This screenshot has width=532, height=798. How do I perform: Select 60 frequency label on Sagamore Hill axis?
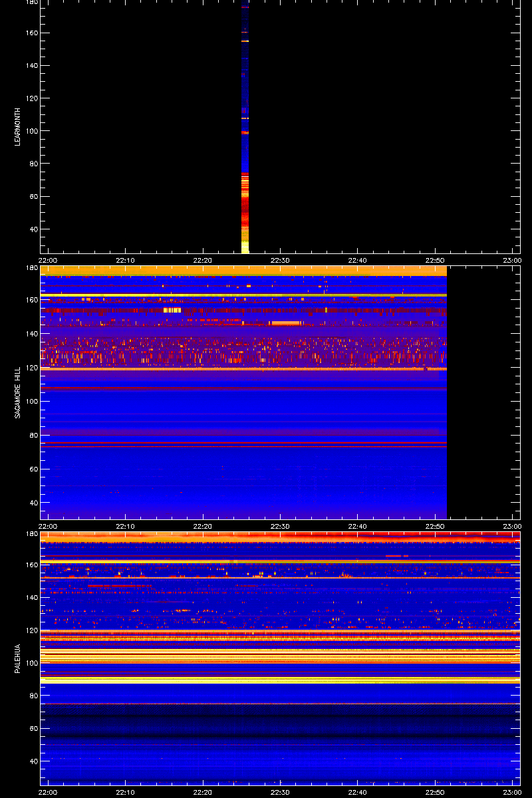click(33, 469)
